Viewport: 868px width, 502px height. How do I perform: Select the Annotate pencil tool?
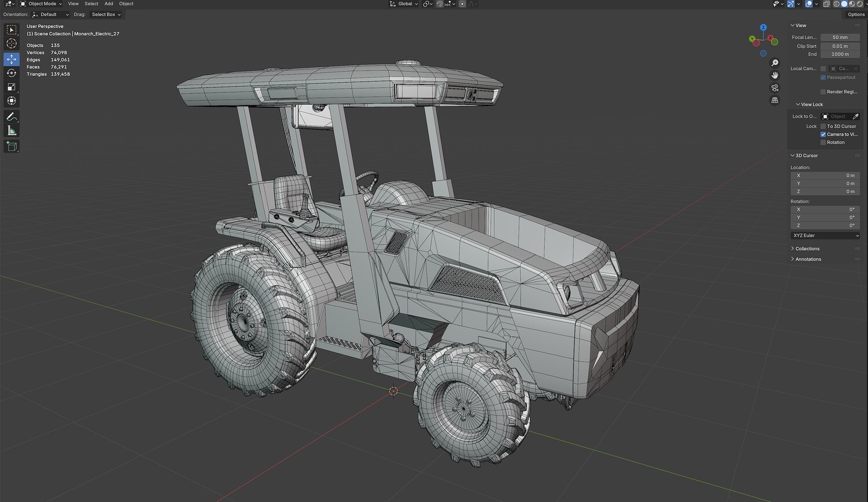tap(12, 117)
